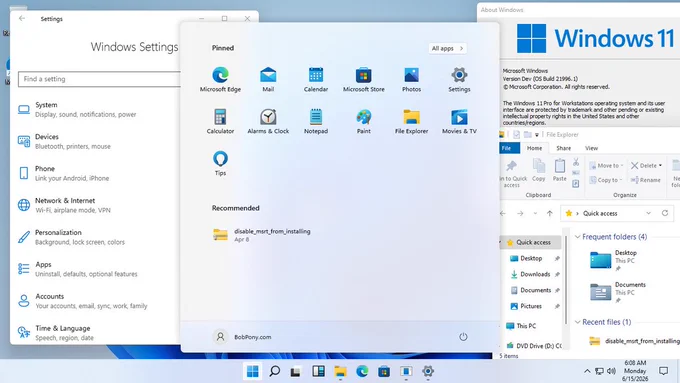Open Widgets from the taskbar
This screenshot has width=680, height=383.
318,371
